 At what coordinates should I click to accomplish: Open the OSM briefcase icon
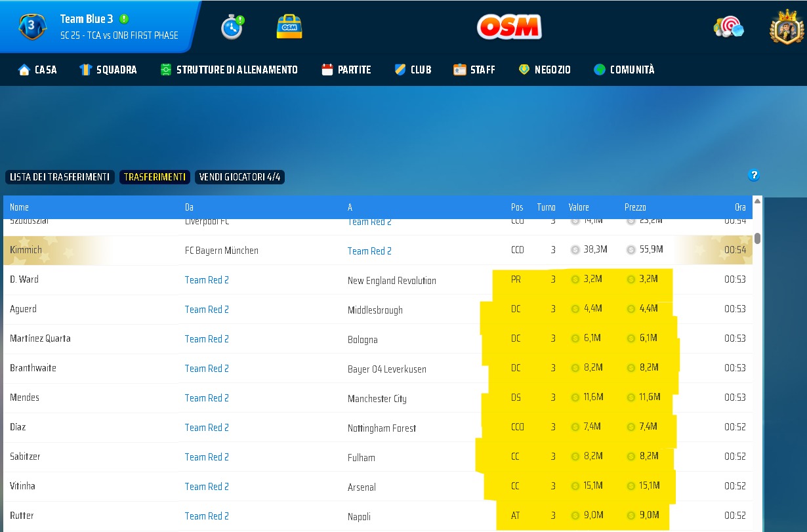pyautogui.click(x=289, y=27)
